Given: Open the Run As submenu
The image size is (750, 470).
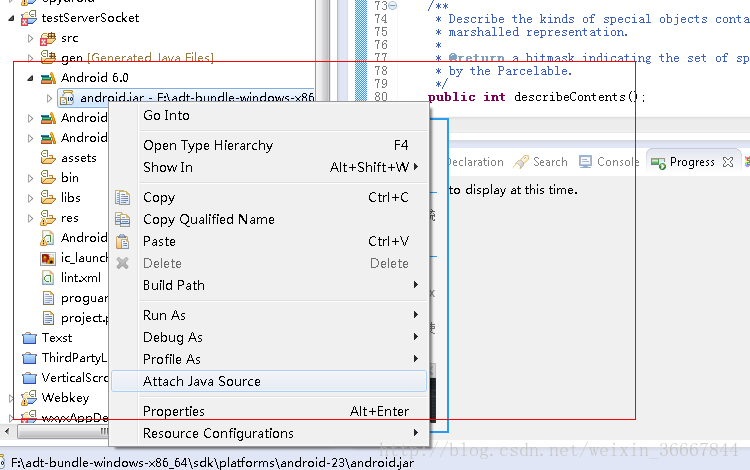Looking at the screenshot, I should pos(269,316).
